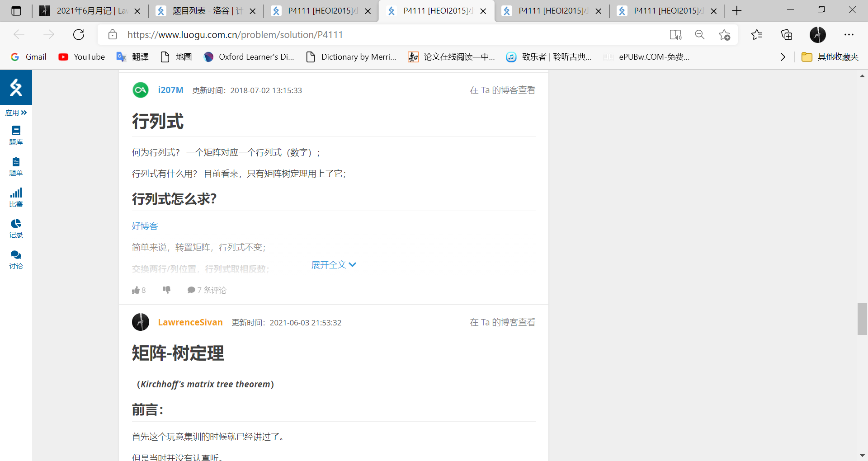Toggle the vertical tabs menu button
This screenshot has height=461, width=868.
[x=16, y=11]
